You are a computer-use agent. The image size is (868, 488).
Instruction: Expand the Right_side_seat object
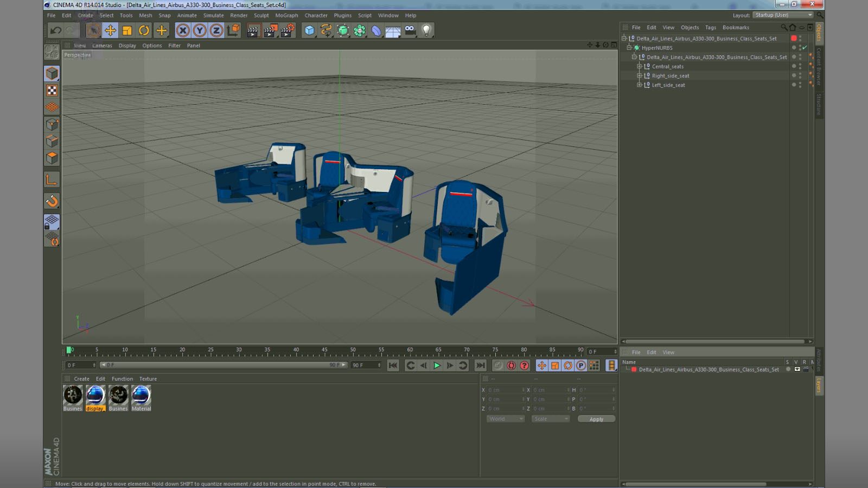pyautogui.click(x=640, y=75)
